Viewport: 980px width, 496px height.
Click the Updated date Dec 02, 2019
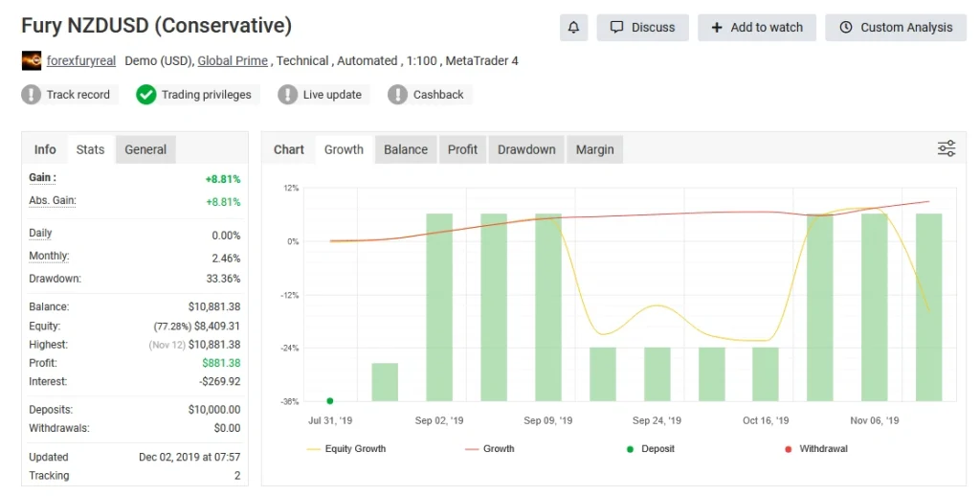190,458
